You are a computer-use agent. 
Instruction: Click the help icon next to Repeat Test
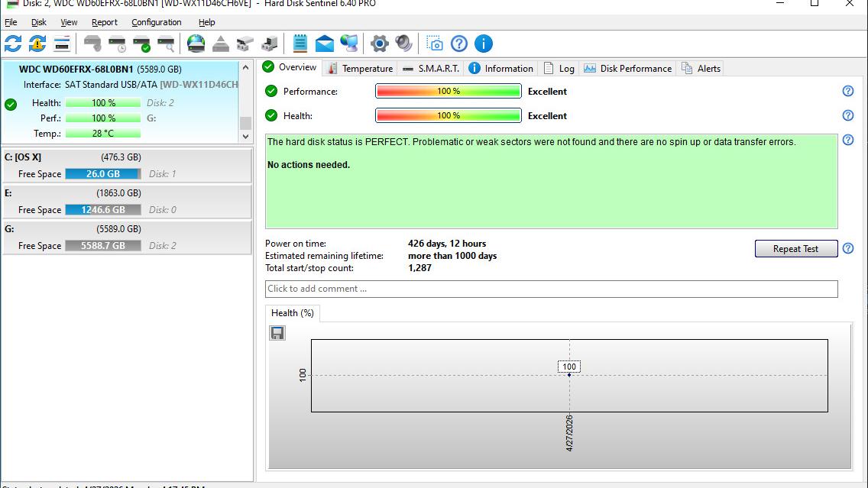coord(847,248)
